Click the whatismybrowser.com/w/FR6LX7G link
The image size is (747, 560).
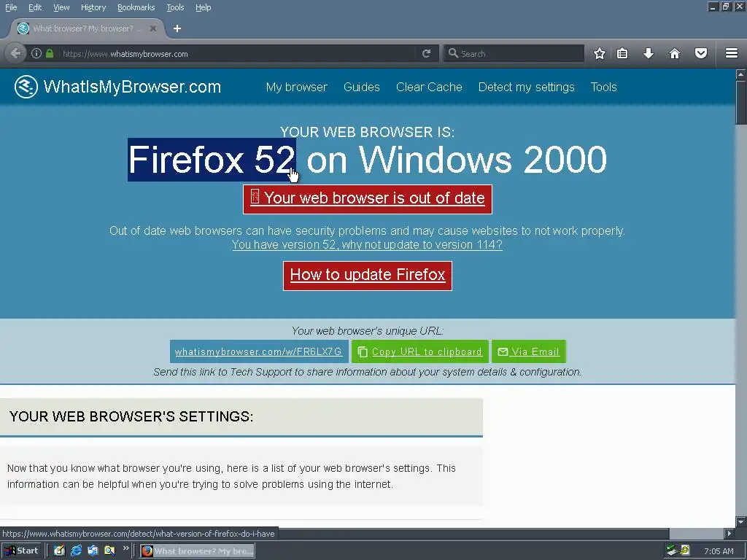pyautogui.click(x=259, y=351)
